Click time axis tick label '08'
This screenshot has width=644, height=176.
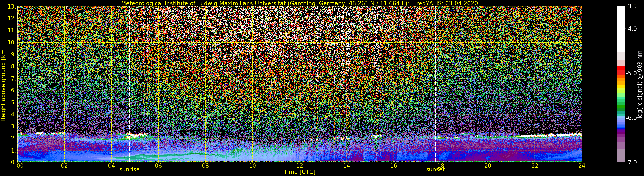coord(205,166)
